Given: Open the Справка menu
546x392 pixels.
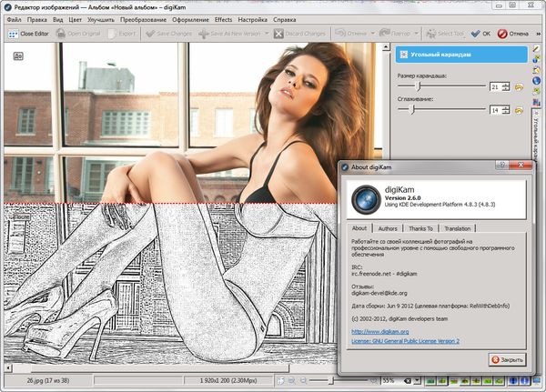Looking at the screenshot, I should pyautogui.click(x=285, y=20).
